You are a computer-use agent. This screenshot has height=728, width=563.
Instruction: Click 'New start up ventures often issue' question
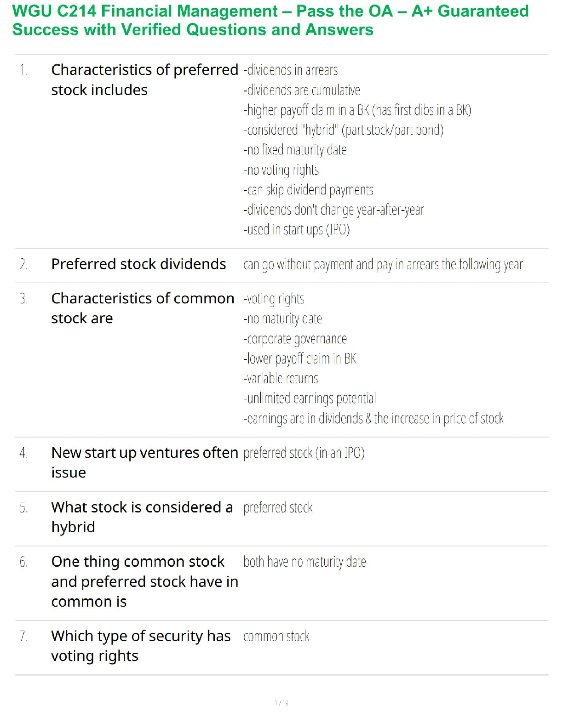144,462
